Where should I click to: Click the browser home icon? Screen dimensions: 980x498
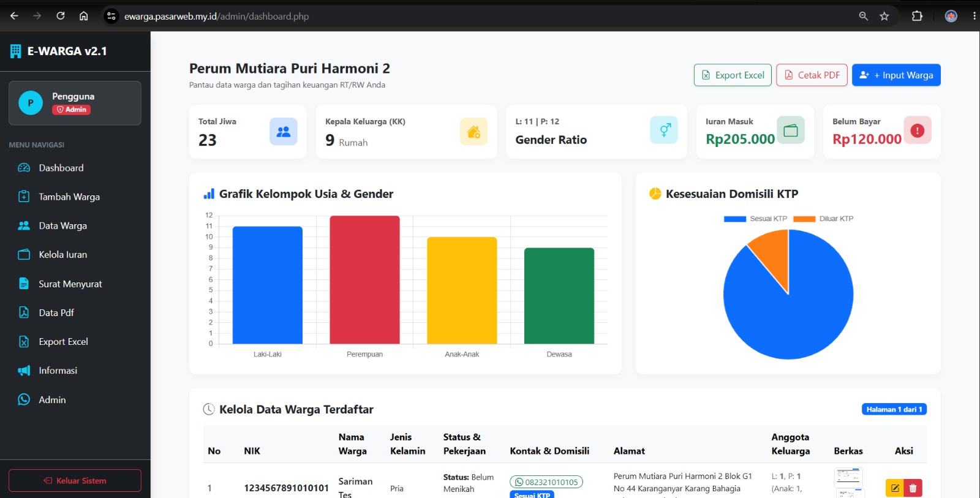tap(84, 16)
